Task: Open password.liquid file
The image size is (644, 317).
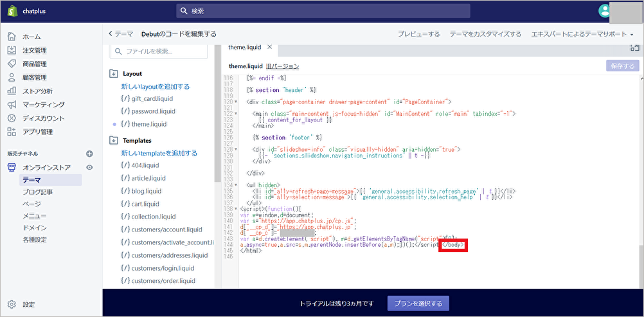Action: (x=153, y=111)
